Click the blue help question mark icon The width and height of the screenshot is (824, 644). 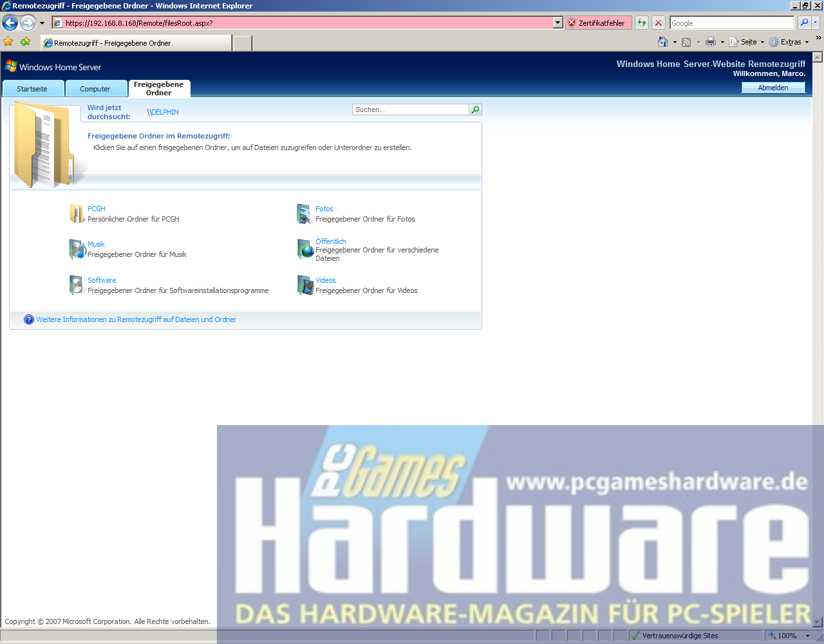[x=29, y=319]
